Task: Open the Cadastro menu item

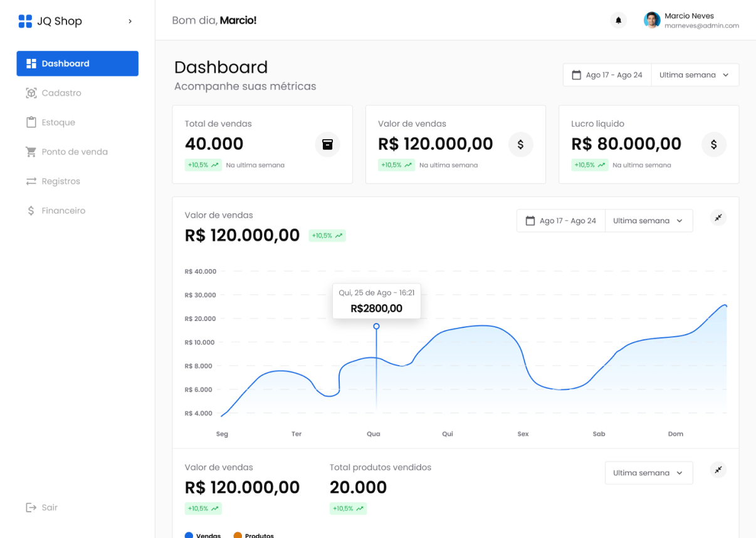Action: [x=61, y=93]
